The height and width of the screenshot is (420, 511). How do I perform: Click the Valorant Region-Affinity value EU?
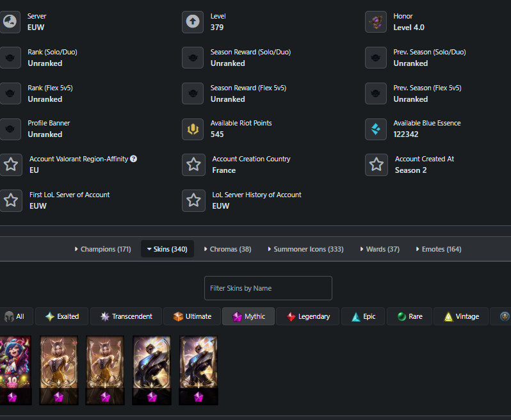(34, 170)
